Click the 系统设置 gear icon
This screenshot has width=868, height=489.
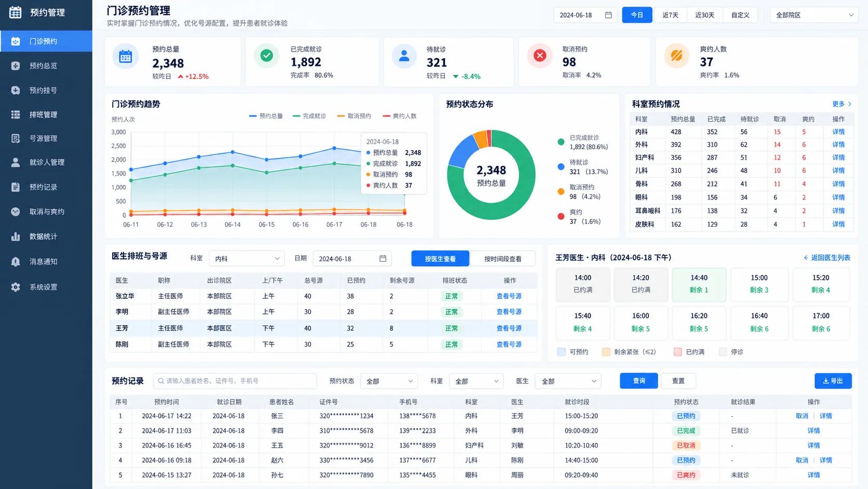point(16,287)
